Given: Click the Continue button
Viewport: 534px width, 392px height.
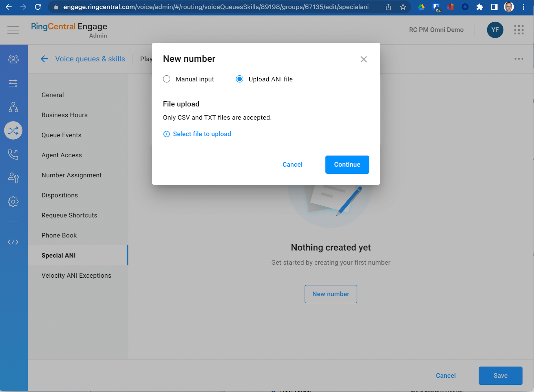Looking at the screenshot, I should 347,165.
